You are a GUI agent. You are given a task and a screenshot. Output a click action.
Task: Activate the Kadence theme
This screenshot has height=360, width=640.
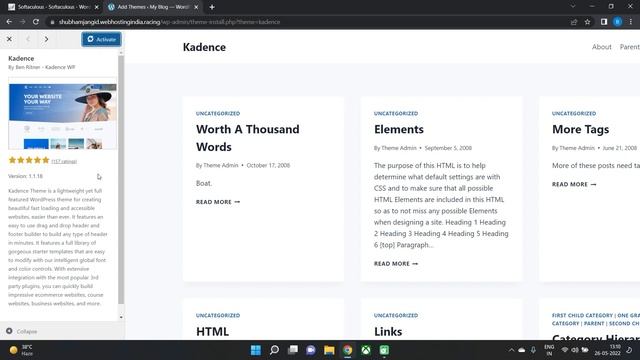coord(101,39)
